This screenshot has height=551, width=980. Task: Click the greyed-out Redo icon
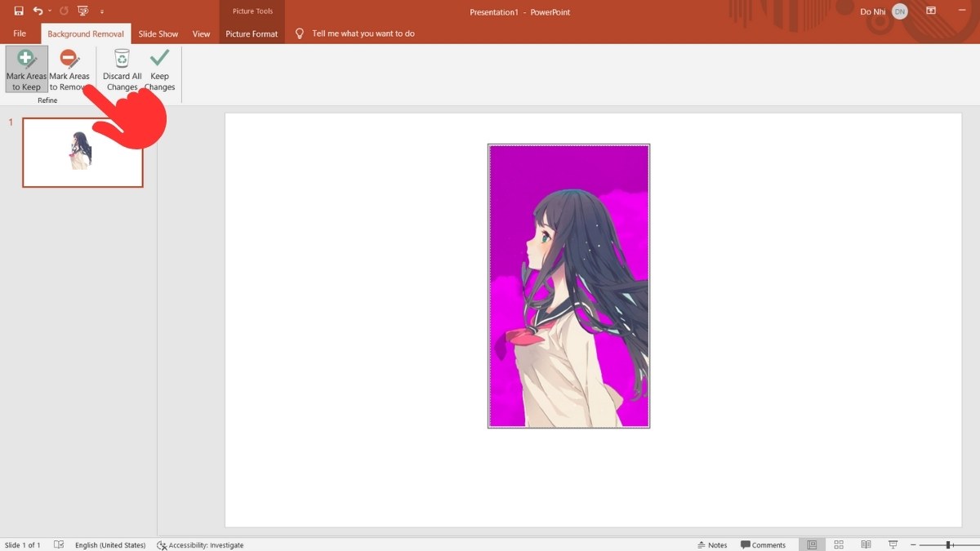[64, 11]
